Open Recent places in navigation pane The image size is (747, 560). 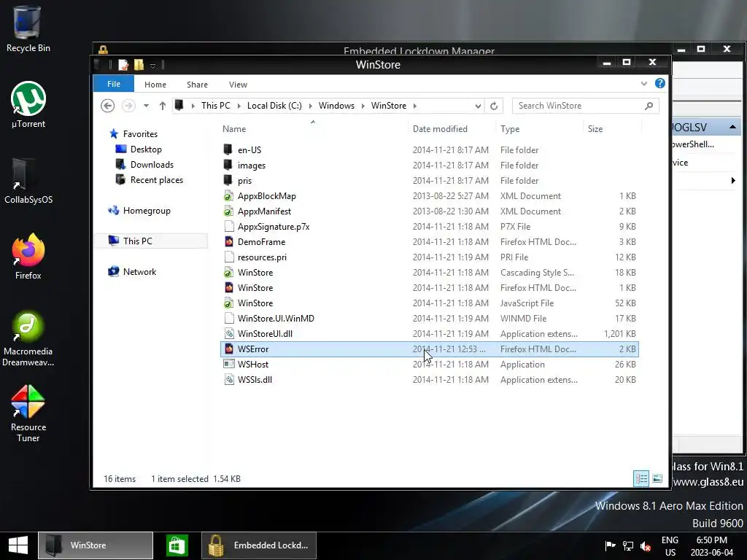pyautogui.click(x=149, y=180)
